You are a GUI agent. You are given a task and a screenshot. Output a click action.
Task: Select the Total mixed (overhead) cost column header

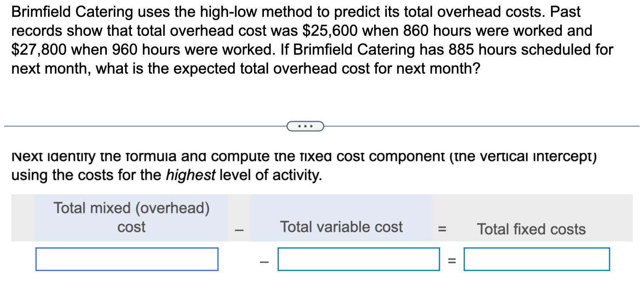(x=131, y=217)
